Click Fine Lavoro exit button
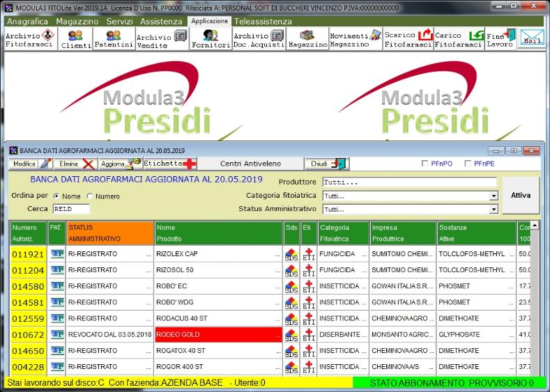The width and height of the screenshot is (550, 392). point(501,39)
